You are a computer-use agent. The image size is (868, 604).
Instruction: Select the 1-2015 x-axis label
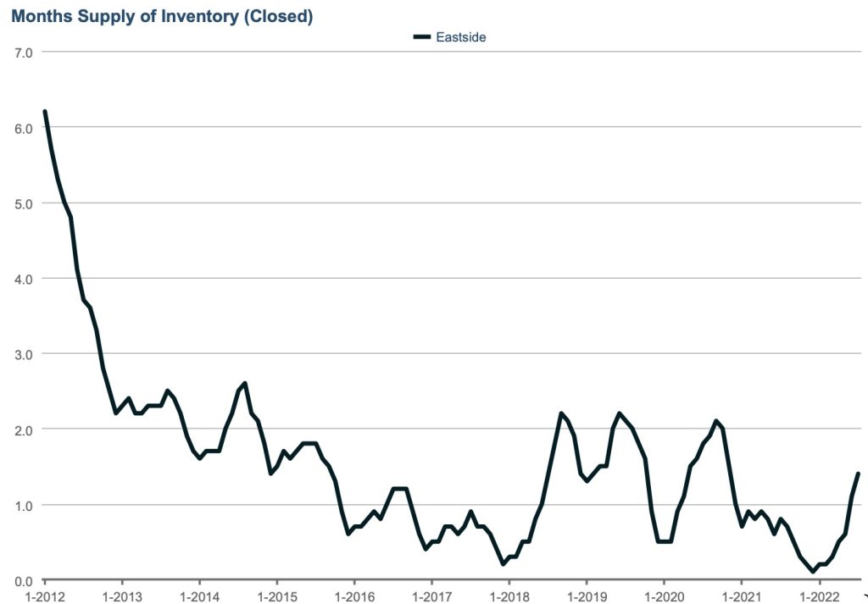coord(275,595)
